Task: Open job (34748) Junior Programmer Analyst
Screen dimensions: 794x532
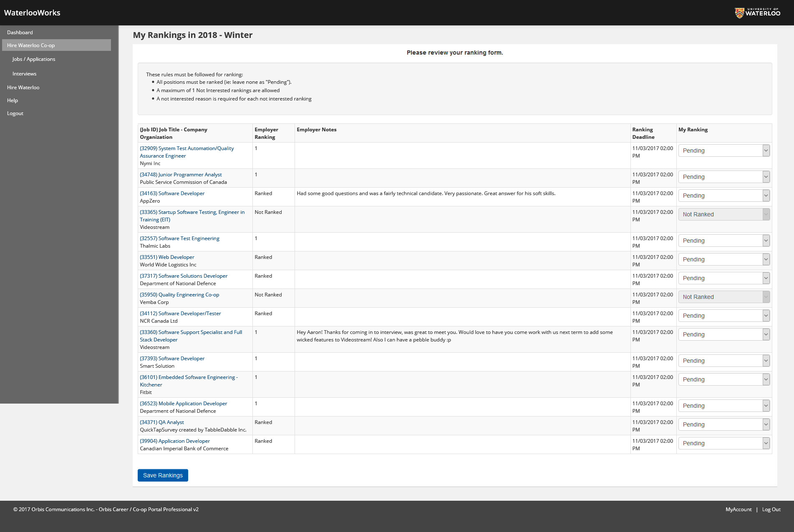Action: point(181,175)
